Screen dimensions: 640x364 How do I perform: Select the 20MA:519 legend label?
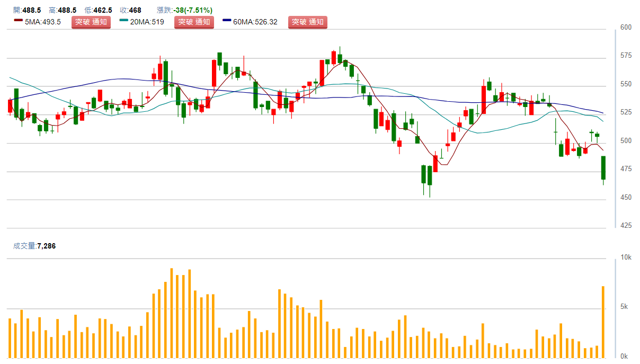(x=147, y=22)
